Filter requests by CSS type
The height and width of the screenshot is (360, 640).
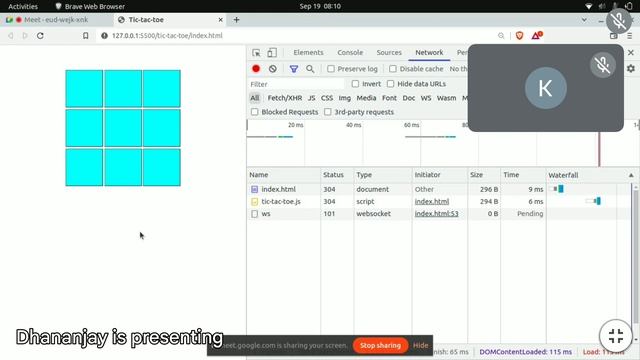click(327, 98)
